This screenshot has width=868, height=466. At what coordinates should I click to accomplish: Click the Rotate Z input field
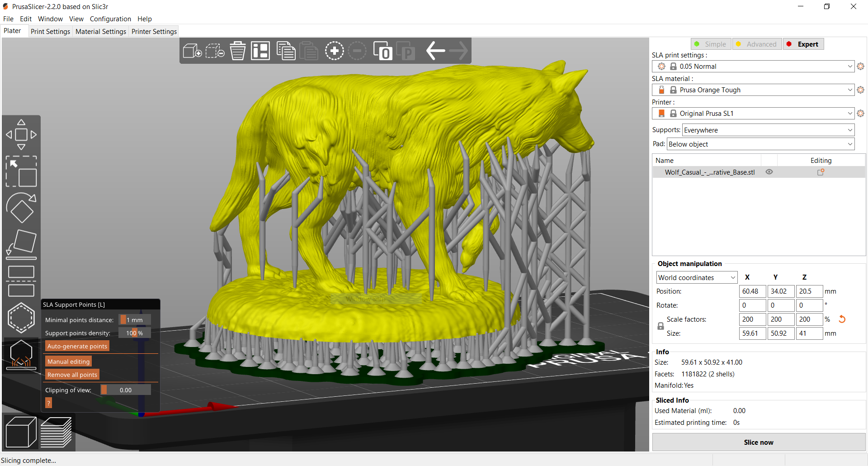point(809,305)
